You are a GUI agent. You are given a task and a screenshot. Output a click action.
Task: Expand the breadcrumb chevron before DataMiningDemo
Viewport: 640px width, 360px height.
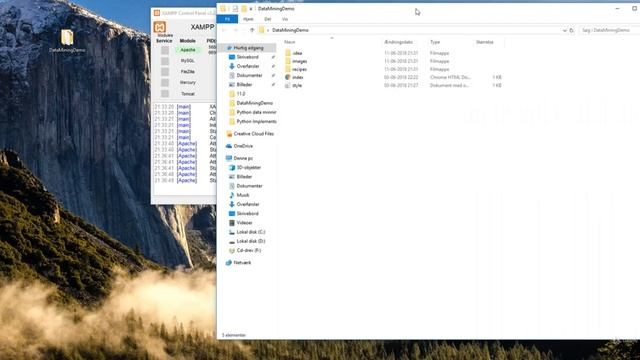pyautogui.click(x=268, y=30)
